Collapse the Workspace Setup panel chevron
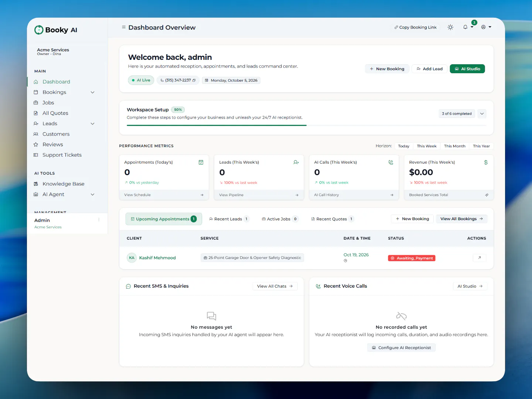The image size is (532, 399). coord(482,114)
